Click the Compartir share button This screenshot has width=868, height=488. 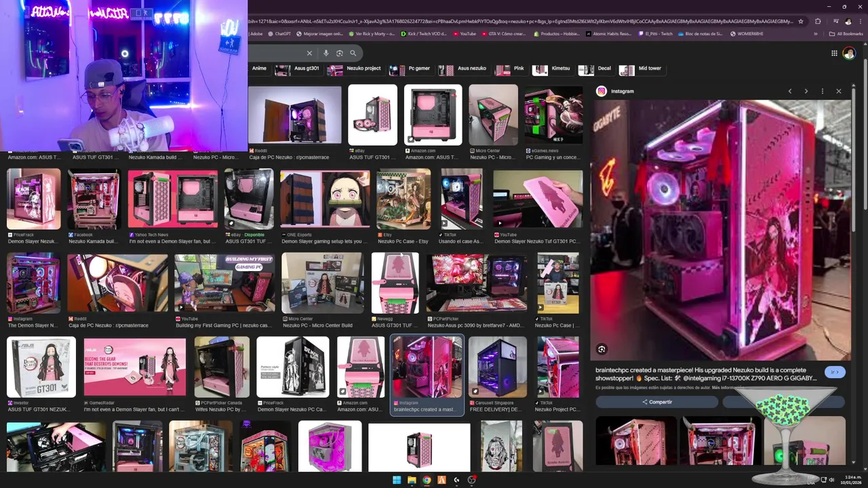point(656,402)
